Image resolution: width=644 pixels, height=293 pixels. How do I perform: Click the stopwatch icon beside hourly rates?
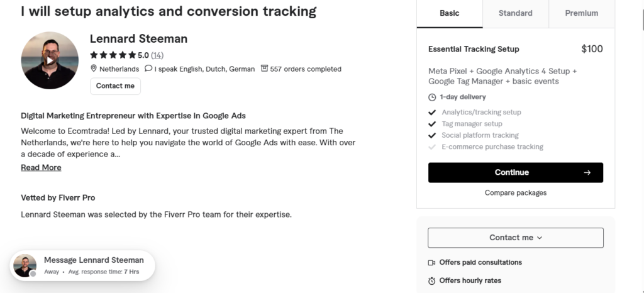point(431,281)
